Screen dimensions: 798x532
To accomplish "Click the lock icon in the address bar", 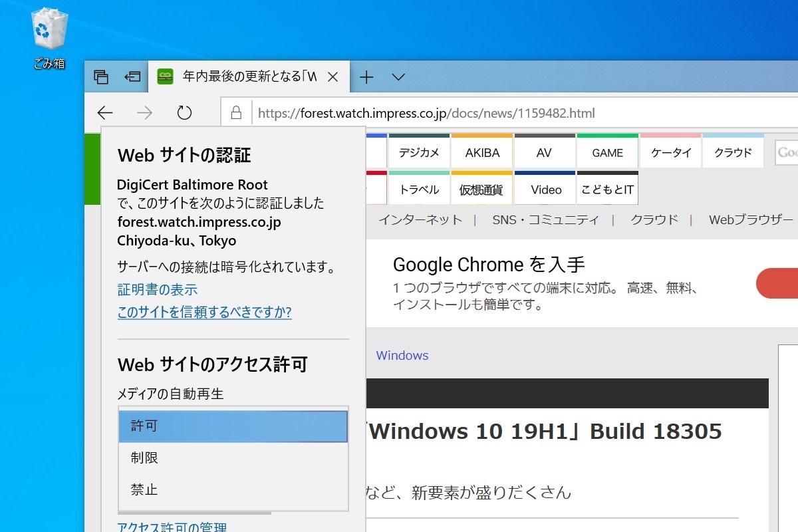I will tap(237, 113).
